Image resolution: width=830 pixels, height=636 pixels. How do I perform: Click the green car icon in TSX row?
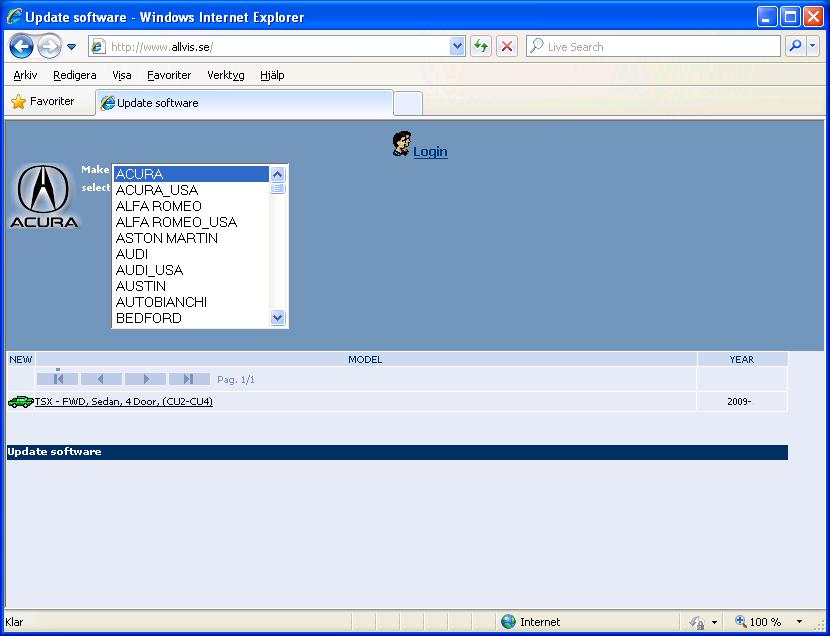(21, 402)
